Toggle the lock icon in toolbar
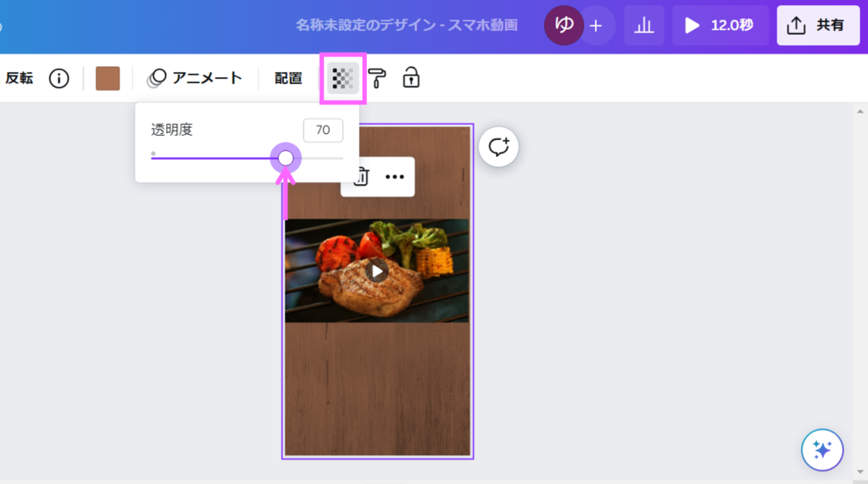This screenshot has width=868, height=484. 411,78
